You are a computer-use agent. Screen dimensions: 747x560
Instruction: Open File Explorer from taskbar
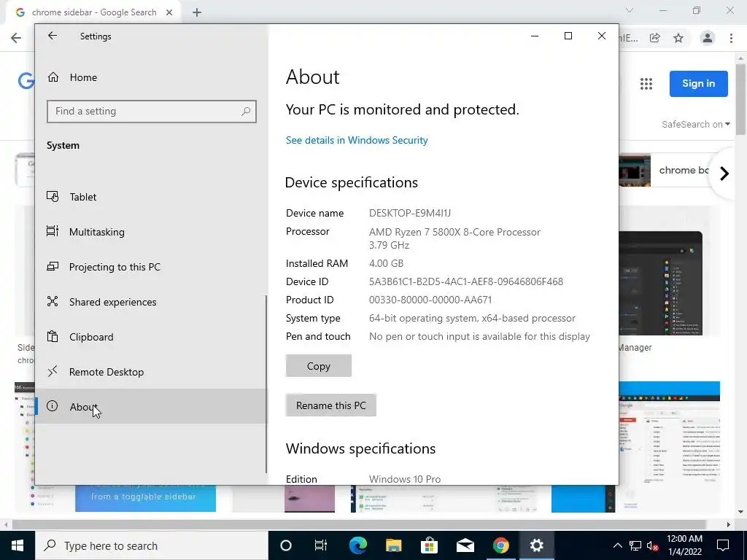pyautogui.click(x=393, y=545)
